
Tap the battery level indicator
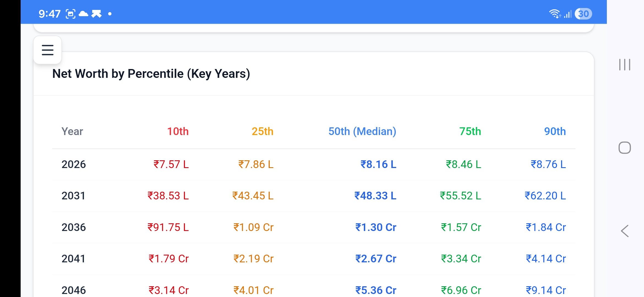point(583,14)
